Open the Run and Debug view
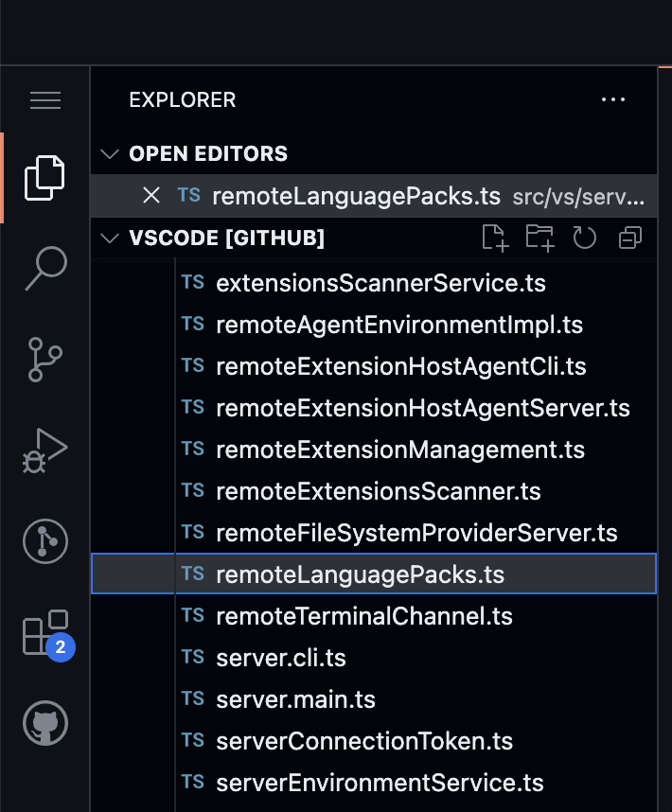The image size is (672, 812). pyautogui.click(x=44, y=450)
